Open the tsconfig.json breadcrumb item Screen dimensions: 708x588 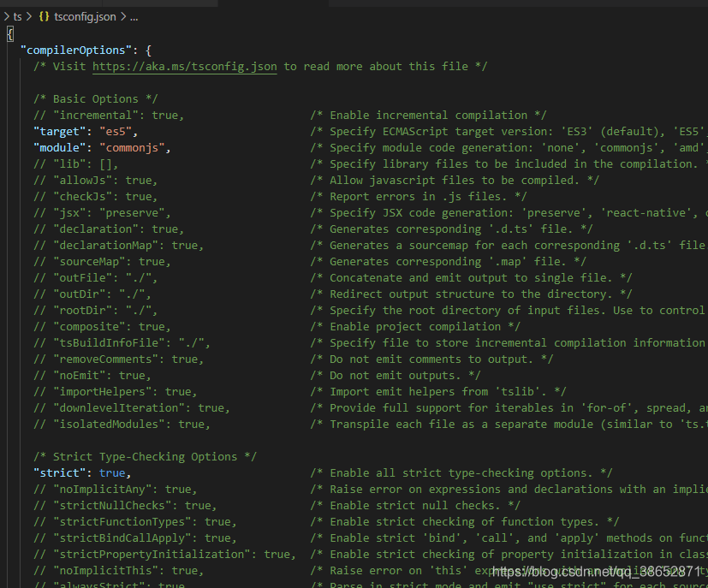coord(85,17)
